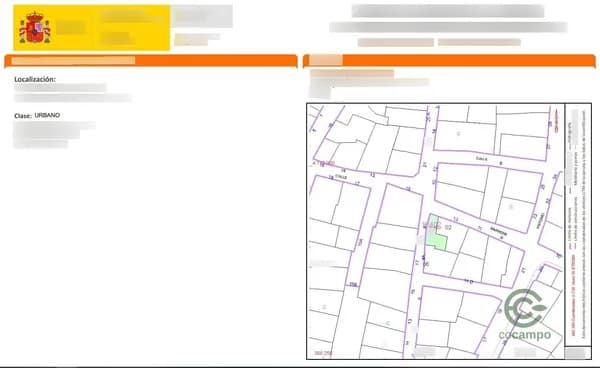Image resolution: width=600 pixels, height=368 pixels.
Task: Click the "198" street number on the map
Action: [x=353, y=284]
